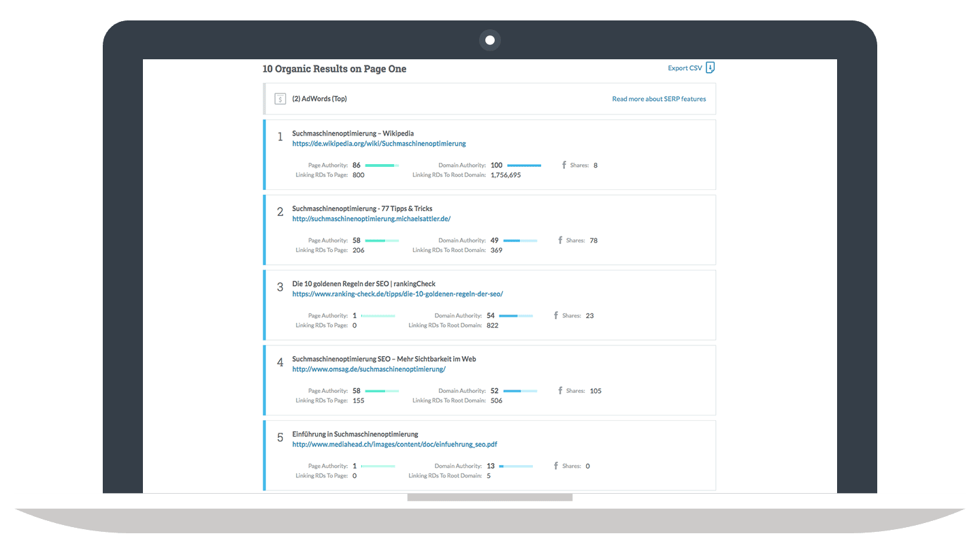The width and height of the screenshot is (980, 553).
Task: Click the Shares value 105
Action: point(595,391)
